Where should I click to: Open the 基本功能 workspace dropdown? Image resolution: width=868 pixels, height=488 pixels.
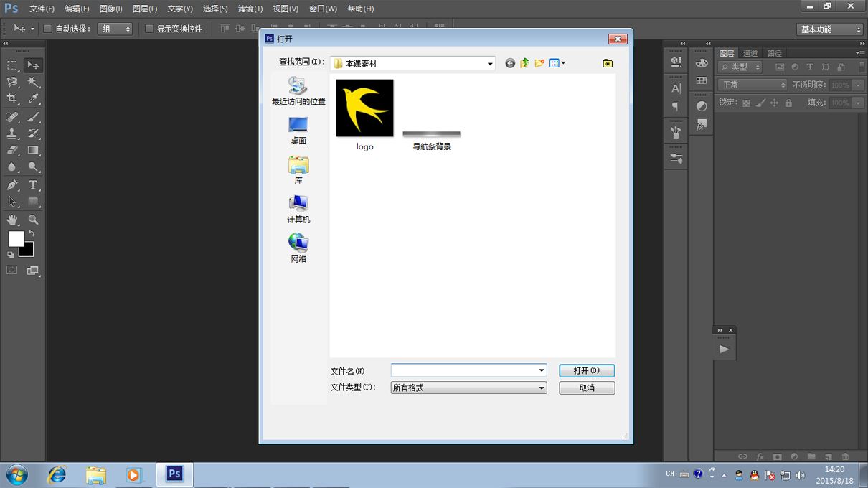point(830,29)
